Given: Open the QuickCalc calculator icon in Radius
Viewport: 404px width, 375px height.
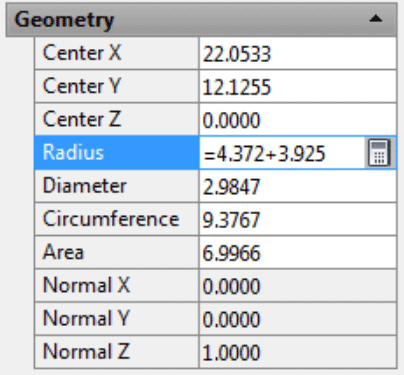Looking at the screenshot, I should (379, 153).
